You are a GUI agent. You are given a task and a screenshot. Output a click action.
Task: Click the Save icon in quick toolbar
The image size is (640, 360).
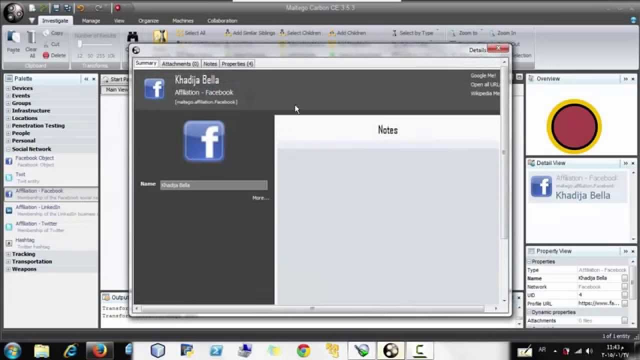click(x=56, y=8)
